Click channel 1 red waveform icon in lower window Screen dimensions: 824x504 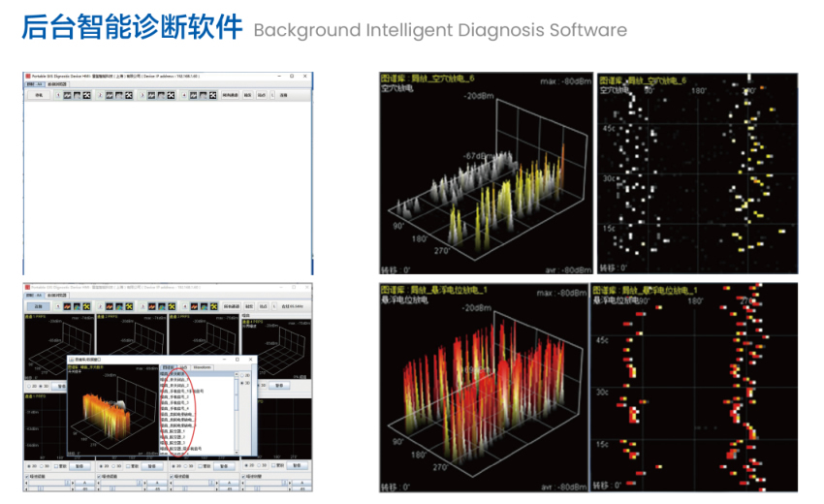[x=69, y=306]
